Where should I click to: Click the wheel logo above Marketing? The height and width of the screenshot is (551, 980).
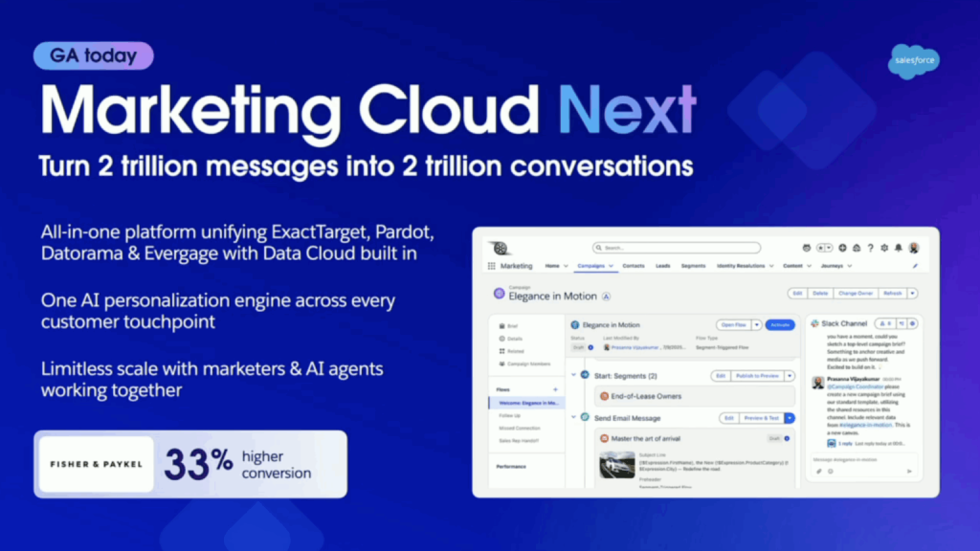(x=500, y=249)
